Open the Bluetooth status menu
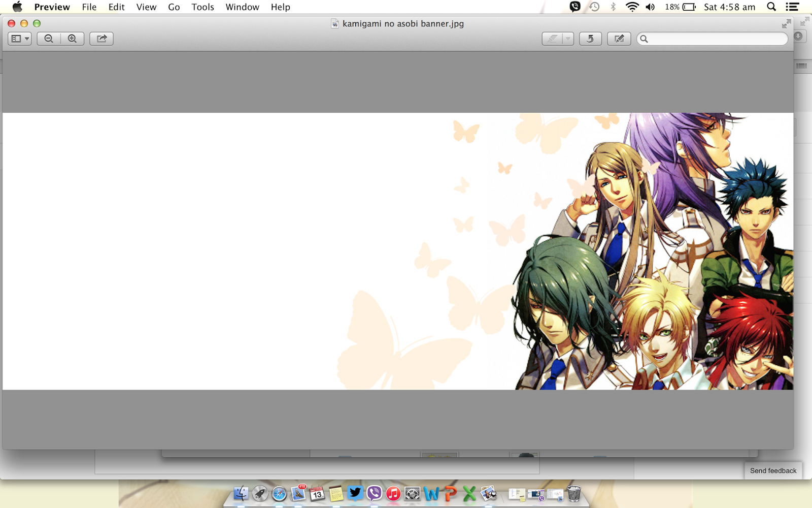 (613, 7)
